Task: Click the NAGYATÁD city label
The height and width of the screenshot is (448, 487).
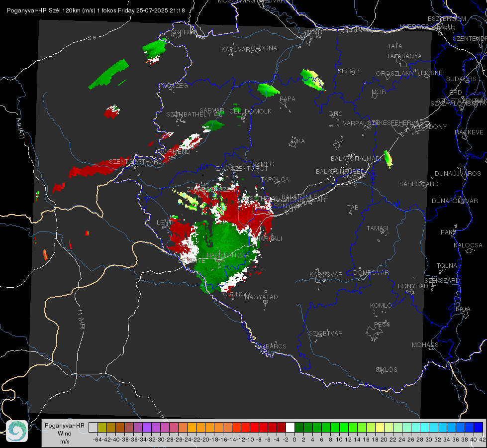Action: (x=261, y=297)
